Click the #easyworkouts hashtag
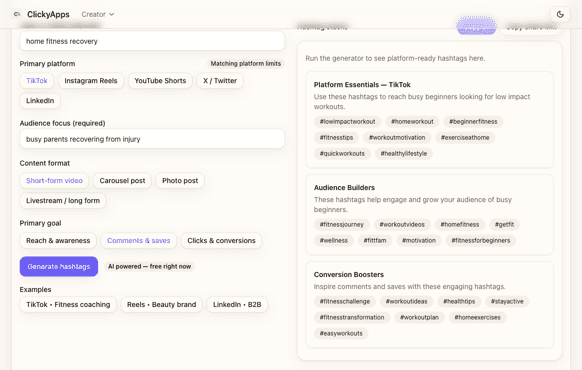Viewport: 582px width, 370px height. click(341, 333)
